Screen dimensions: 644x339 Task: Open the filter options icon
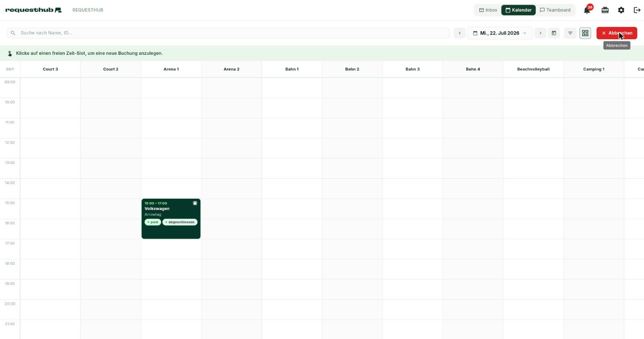(x=570, y=33)
